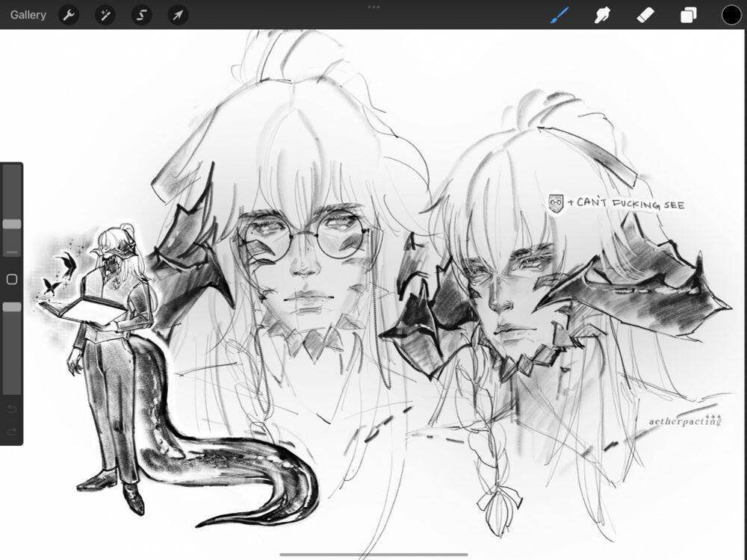Image resolution: width=747 pixels, height=560 pixels.
Task: Return to the Gallery
Action: tap(28, 15)
